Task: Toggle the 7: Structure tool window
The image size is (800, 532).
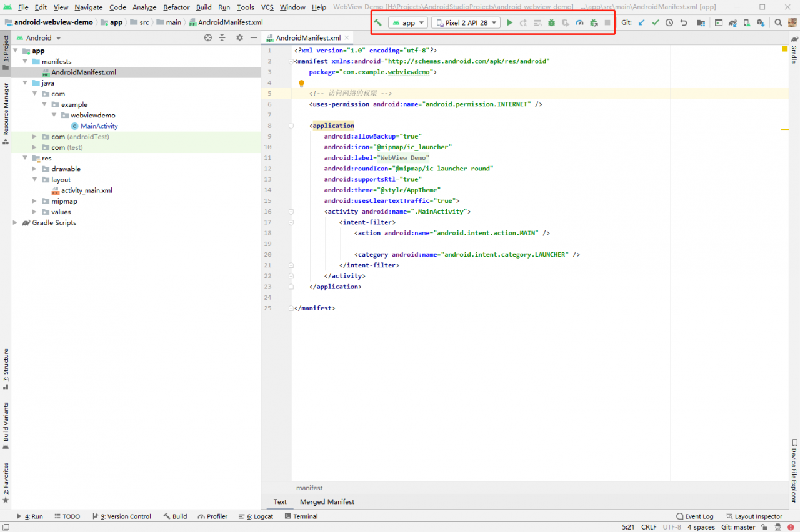Action: tap(6, 369)
